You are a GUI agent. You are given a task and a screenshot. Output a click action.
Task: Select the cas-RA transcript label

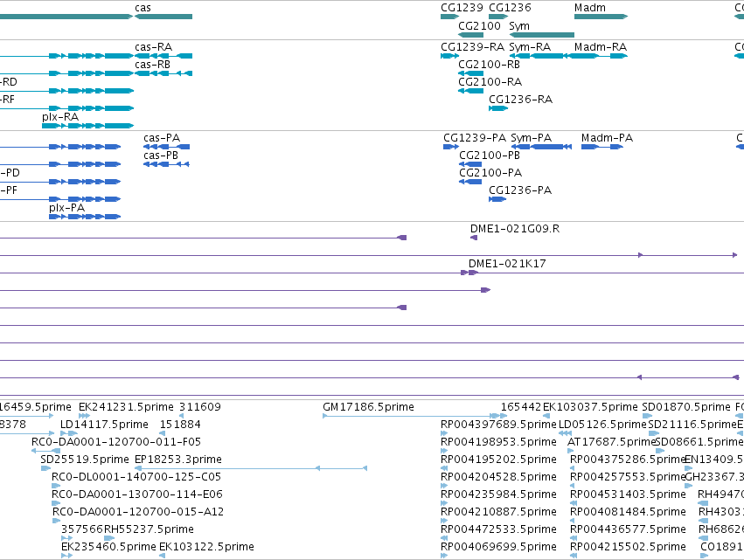153,47
